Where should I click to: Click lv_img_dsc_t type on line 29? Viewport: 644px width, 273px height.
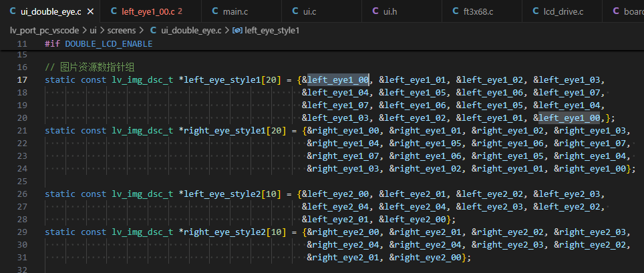142,232
